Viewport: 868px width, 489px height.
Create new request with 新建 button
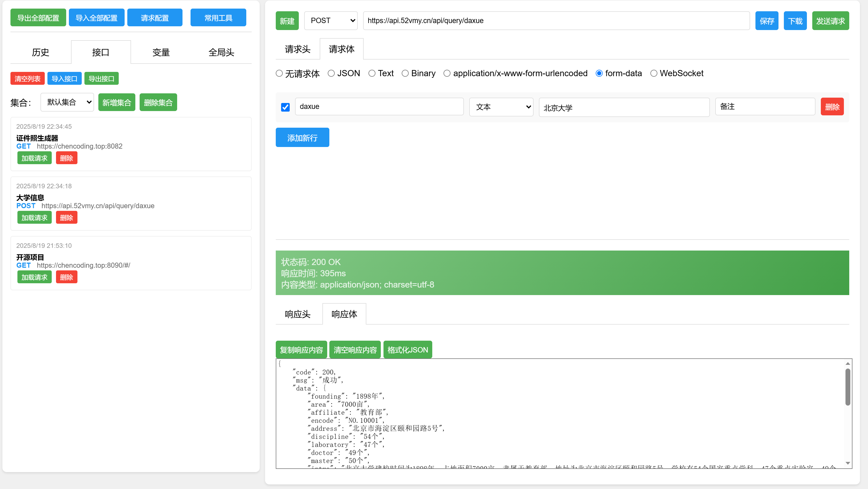287,21
